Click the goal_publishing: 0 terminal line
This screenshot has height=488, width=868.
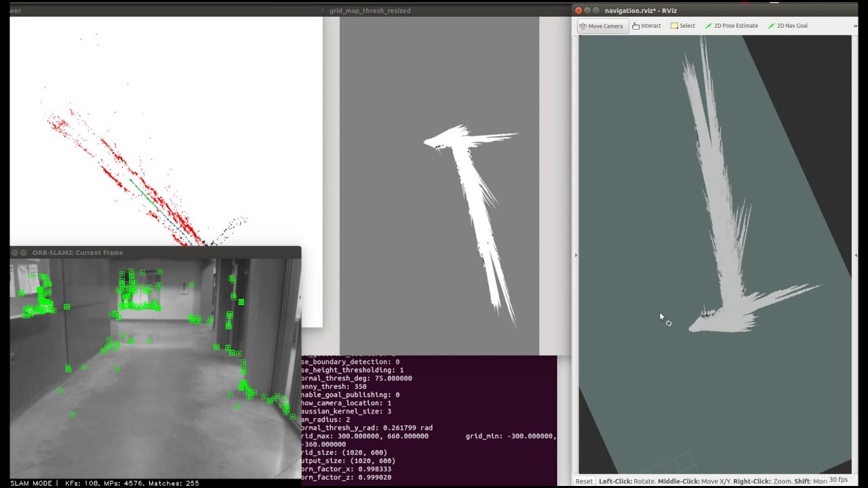[x=351, y=394]
